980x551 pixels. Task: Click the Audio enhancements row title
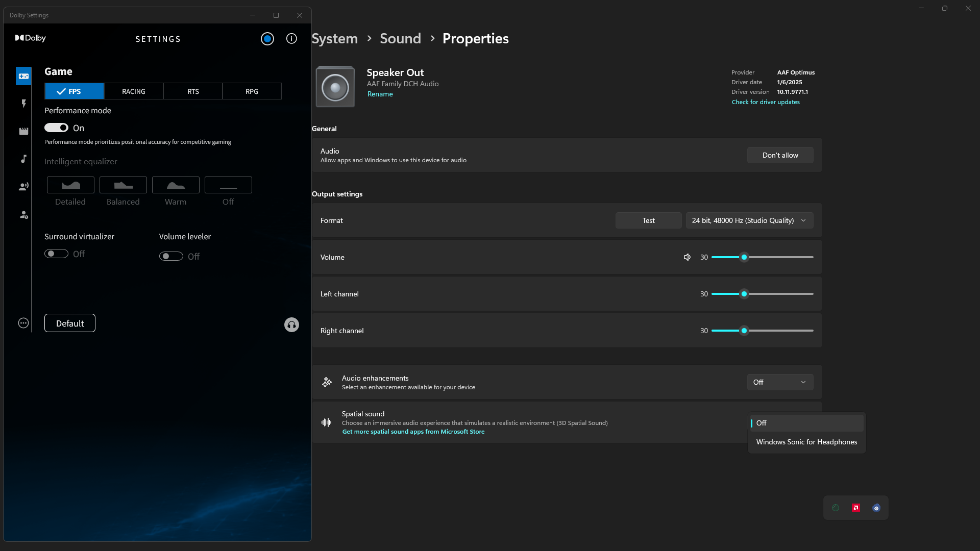tap(375, 378)
